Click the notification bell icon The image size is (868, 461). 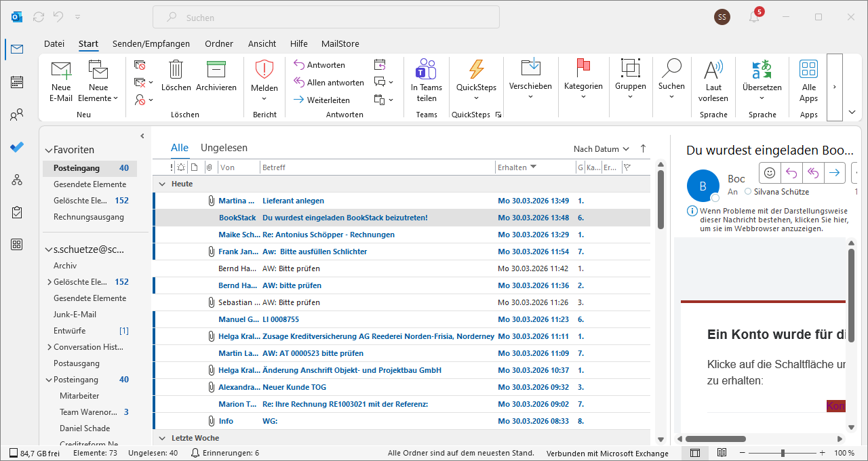pos(754,17)
